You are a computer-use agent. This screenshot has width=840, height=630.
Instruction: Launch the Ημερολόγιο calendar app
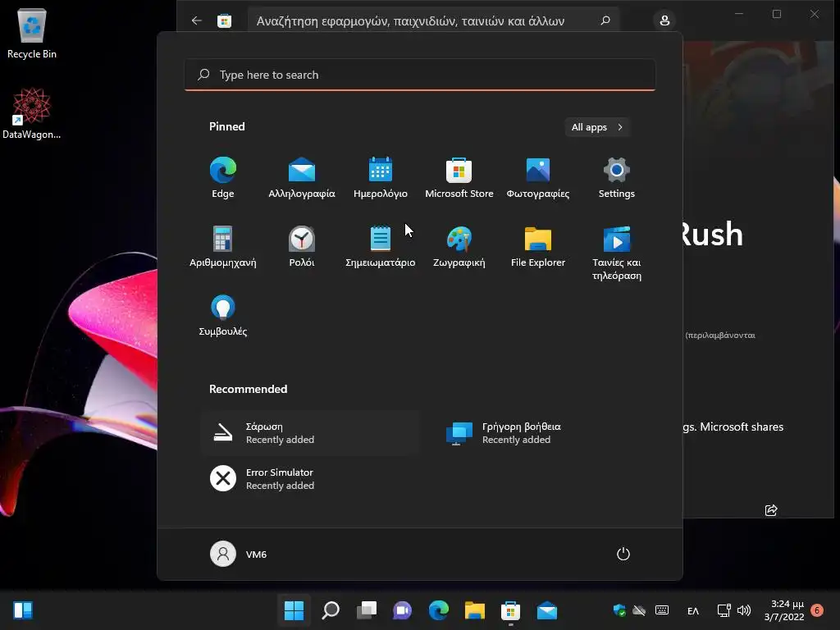[381, 178]
